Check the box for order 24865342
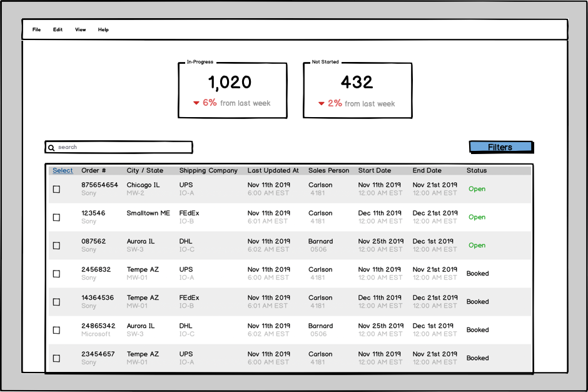Screen dimensions: 588x392 56,330
